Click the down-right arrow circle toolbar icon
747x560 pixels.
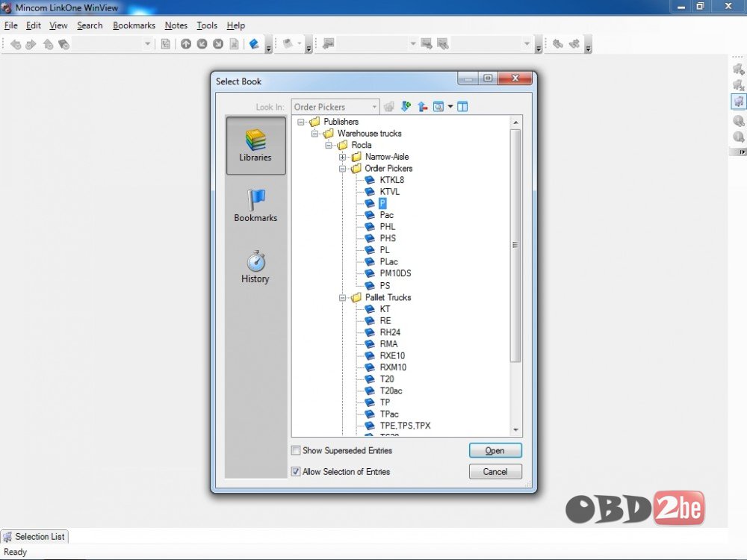tap(218, 44)
